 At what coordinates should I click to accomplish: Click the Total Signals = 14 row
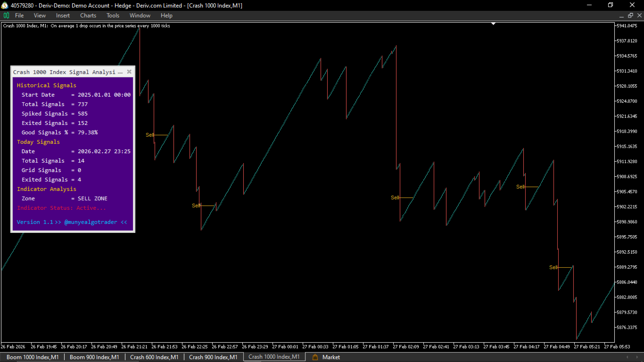pos(53,161)
